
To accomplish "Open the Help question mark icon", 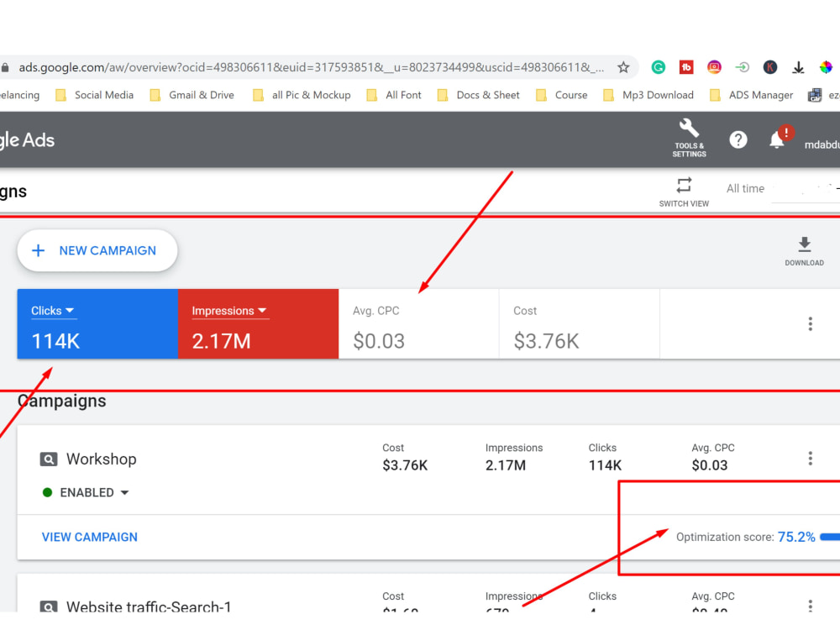I will tap(738, 139).
